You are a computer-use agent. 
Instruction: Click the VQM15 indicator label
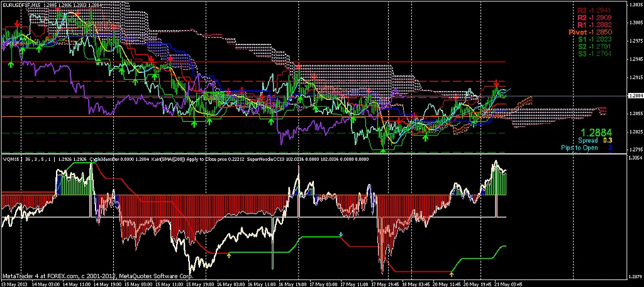point(11,158)
